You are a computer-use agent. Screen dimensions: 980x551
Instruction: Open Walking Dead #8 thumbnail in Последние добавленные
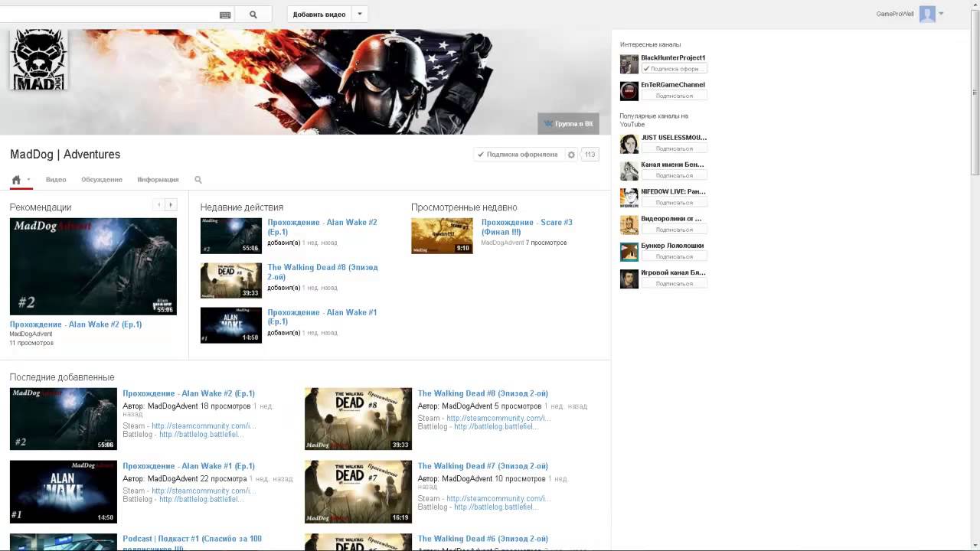tap(358, 419)
